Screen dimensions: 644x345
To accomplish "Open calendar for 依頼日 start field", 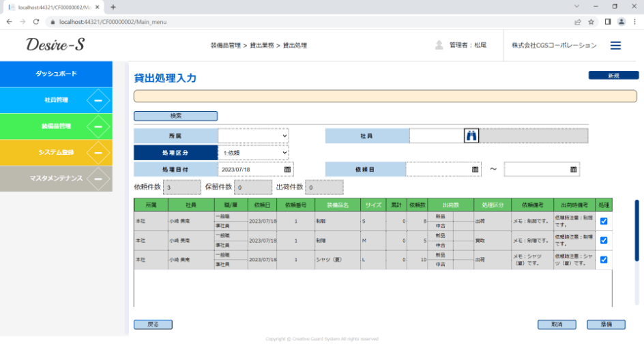I will tap(475, 169).
